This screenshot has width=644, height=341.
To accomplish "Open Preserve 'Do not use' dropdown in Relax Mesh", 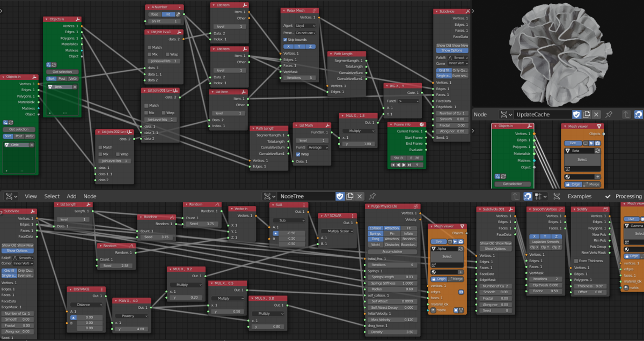I will pos(306,33).
